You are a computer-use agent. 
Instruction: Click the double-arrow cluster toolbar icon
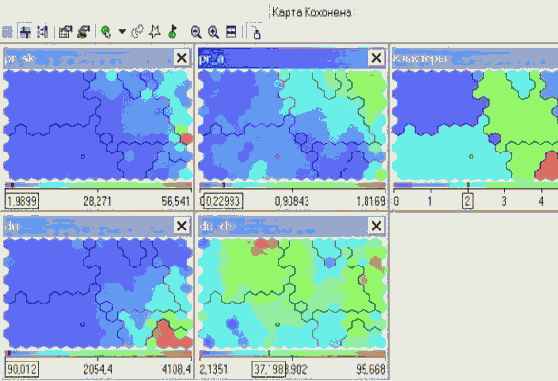click(x=83, y=32)
